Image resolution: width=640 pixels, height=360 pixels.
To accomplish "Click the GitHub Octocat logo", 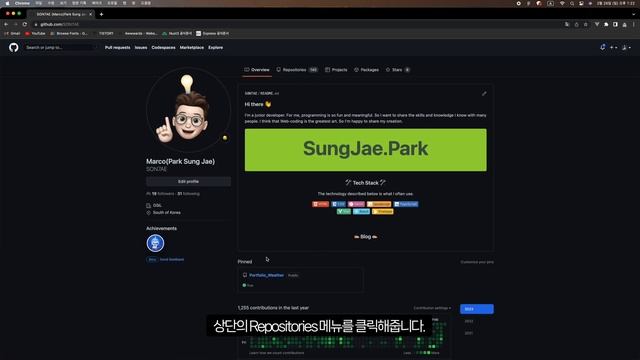I will (13, 47).
